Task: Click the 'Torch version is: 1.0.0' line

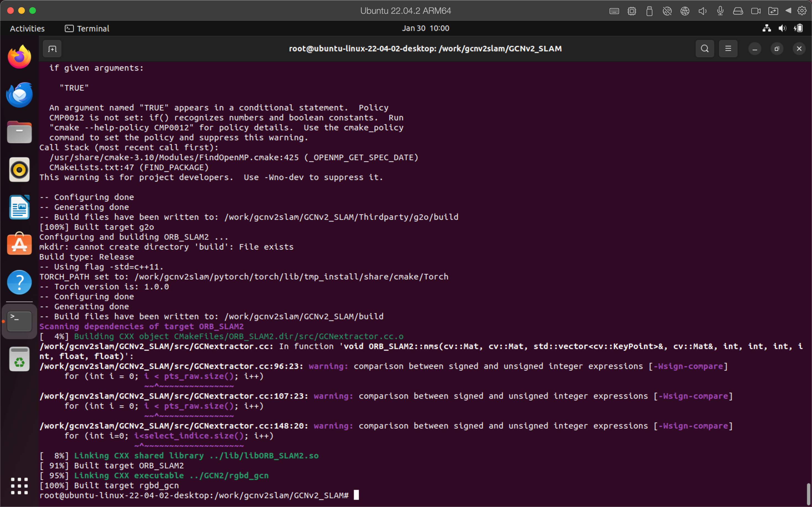Action: 104,287
